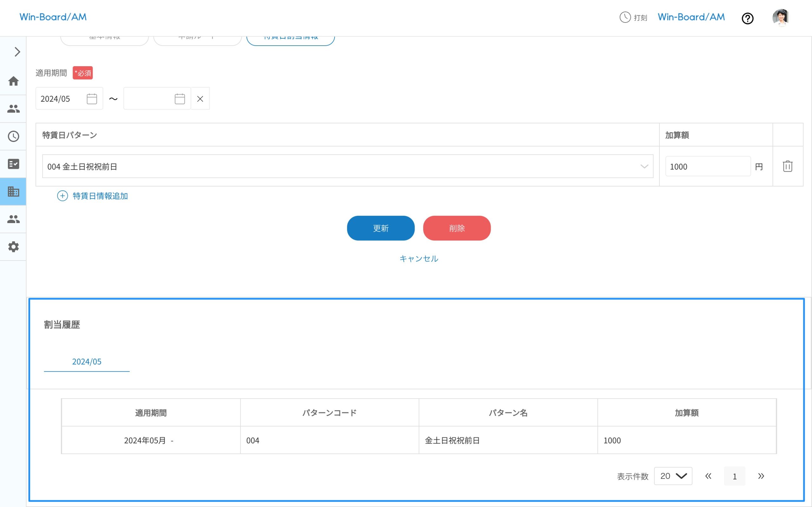
Task: Expand the sidebar with the chevron arrow
Action: point(16,52)
